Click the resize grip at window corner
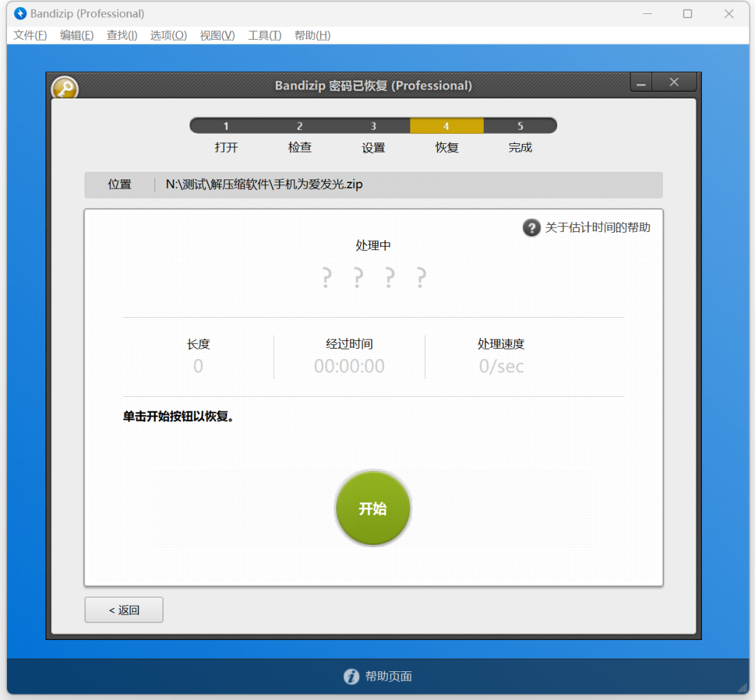 [x=743, y=688]
